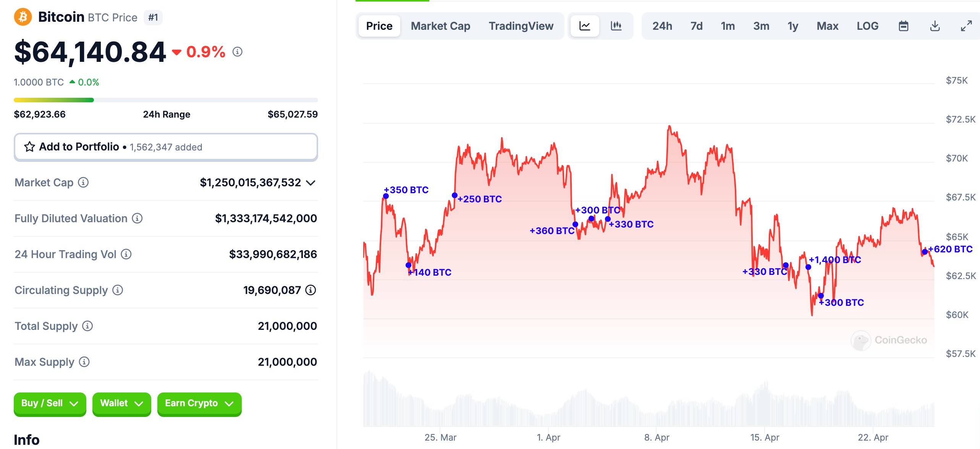980x449 pixels.
Task: Select the Max time range tab
Action: [x=827, y=26]
